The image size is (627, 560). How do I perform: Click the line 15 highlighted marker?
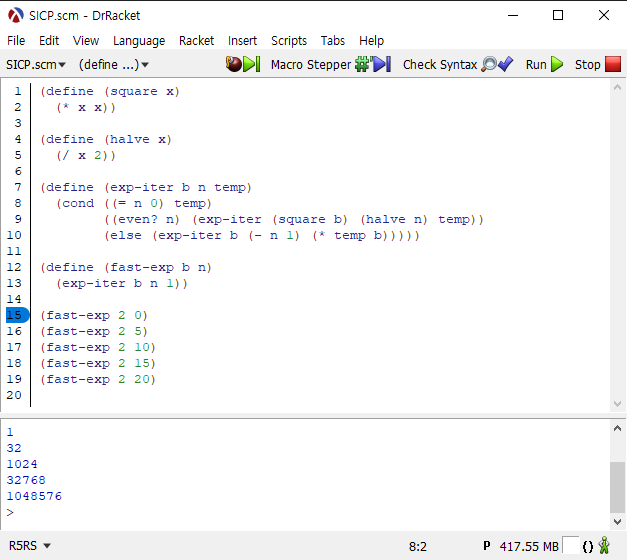[17, 315]
